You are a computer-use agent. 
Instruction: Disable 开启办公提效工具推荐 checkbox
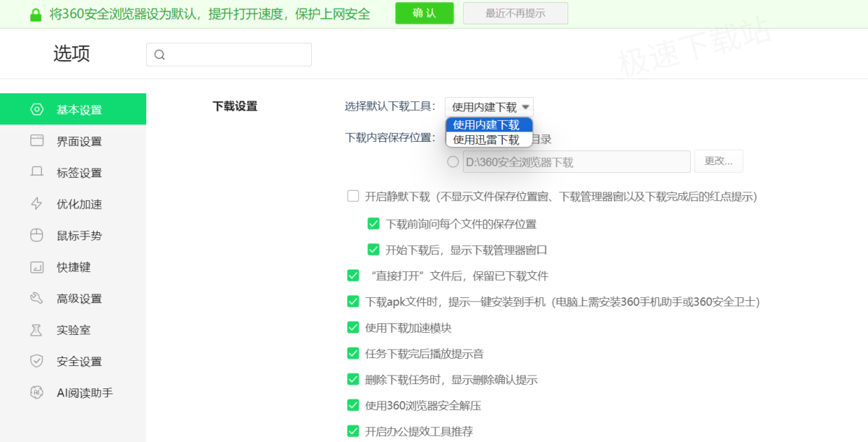point(353,431)
